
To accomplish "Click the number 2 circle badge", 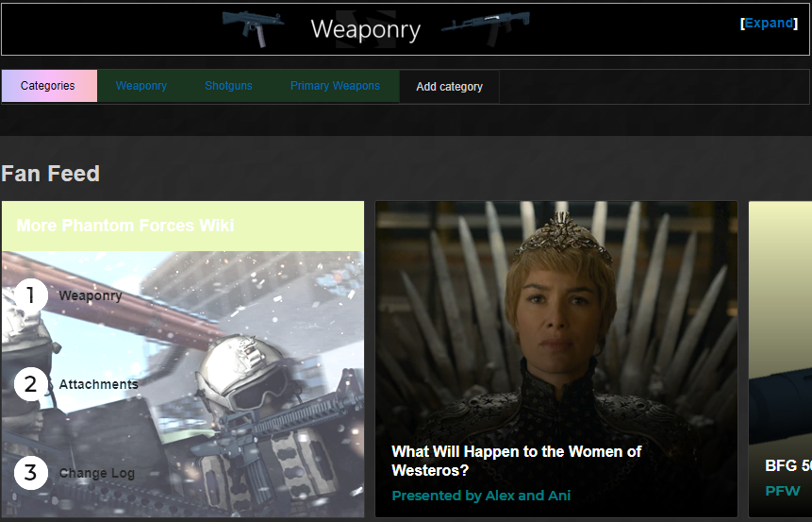I will tap(31, 384).
